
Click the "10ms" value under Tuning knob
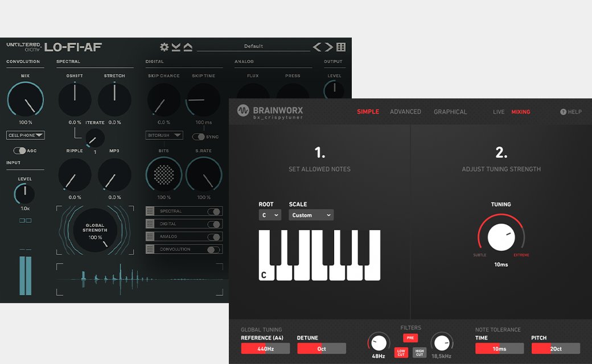[x=501, y=265]
